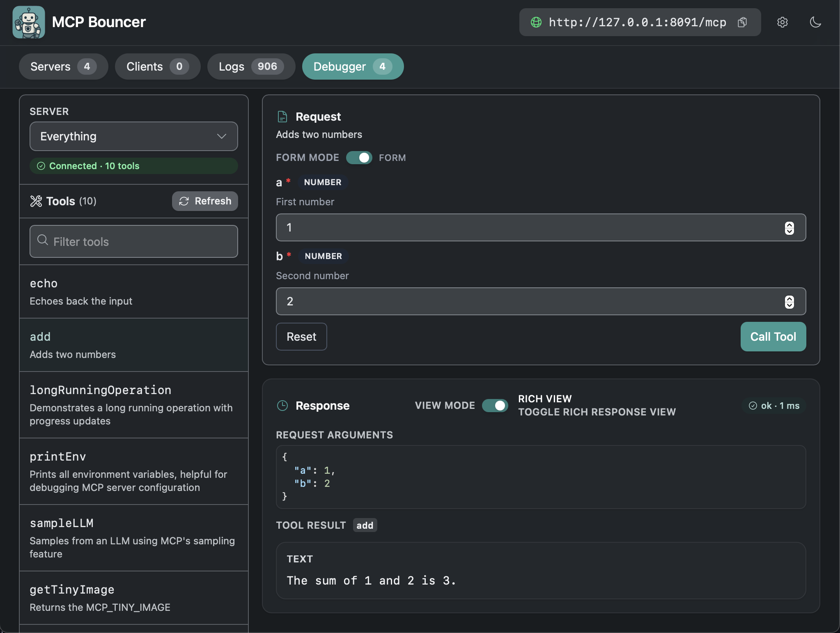Open the Logs tab
840x633 pixels.
[x=251, y=66]
